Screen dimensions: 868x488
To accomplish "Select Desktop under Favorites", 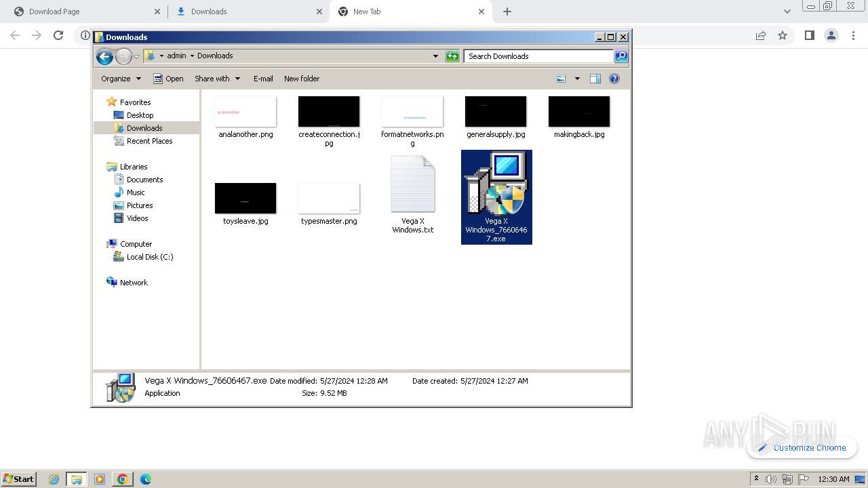I will pyautogui.click(x=140, y=115).
